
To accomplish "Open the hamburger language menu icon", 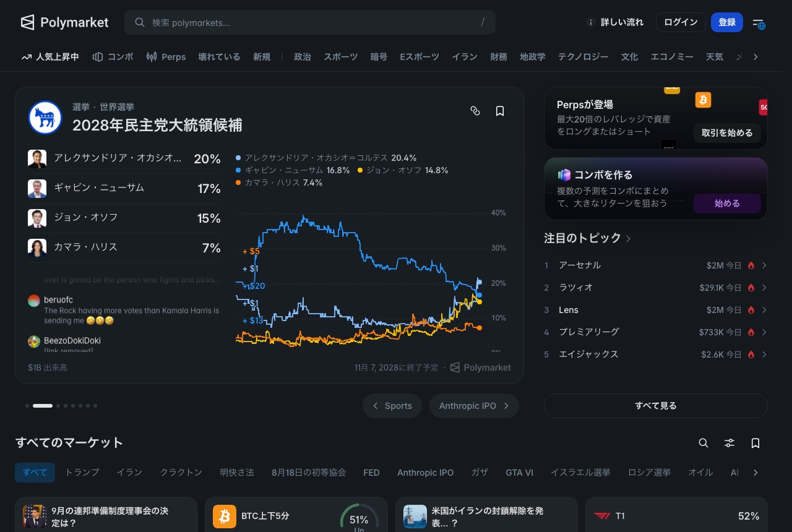I will (x=759, y=23).
